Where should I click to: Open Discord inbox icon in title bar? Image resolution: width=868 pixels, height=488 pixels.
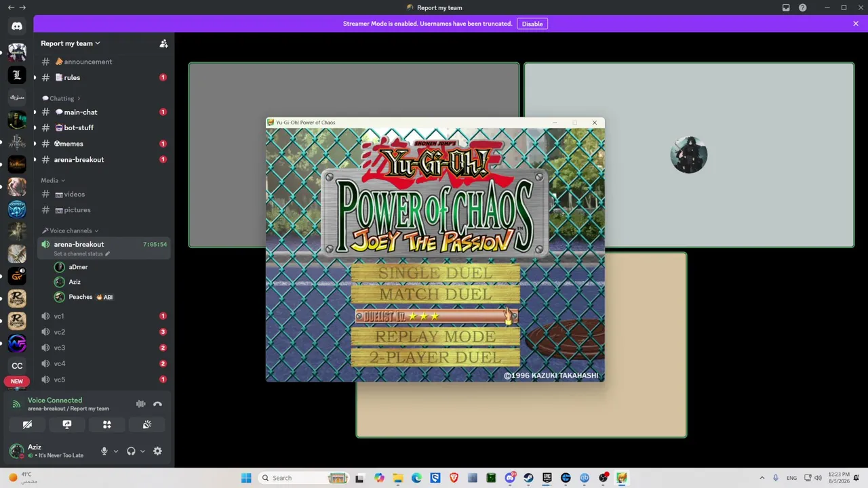(786, 7)
